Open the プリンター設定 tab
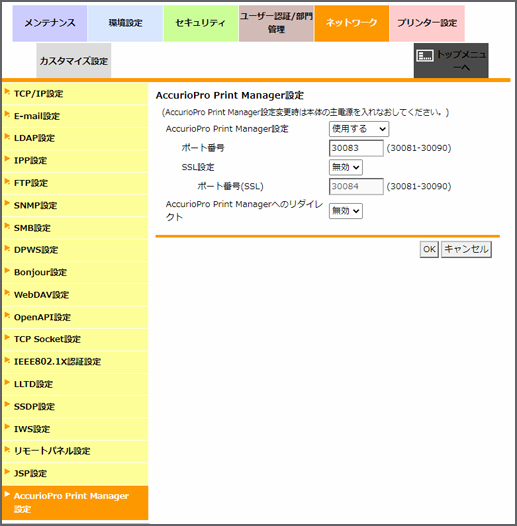517x526 pixels. tap(427, 23)
